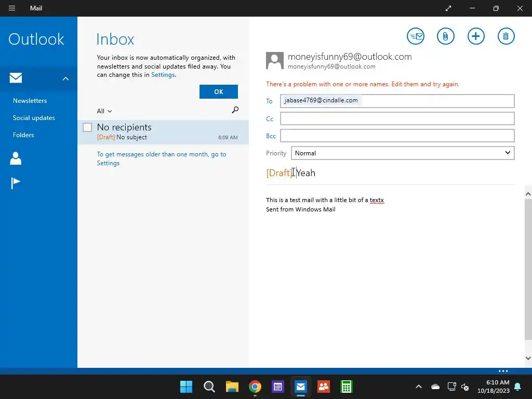Open Social updates in sidebar
532x399 pixels.
click(34, 118)
